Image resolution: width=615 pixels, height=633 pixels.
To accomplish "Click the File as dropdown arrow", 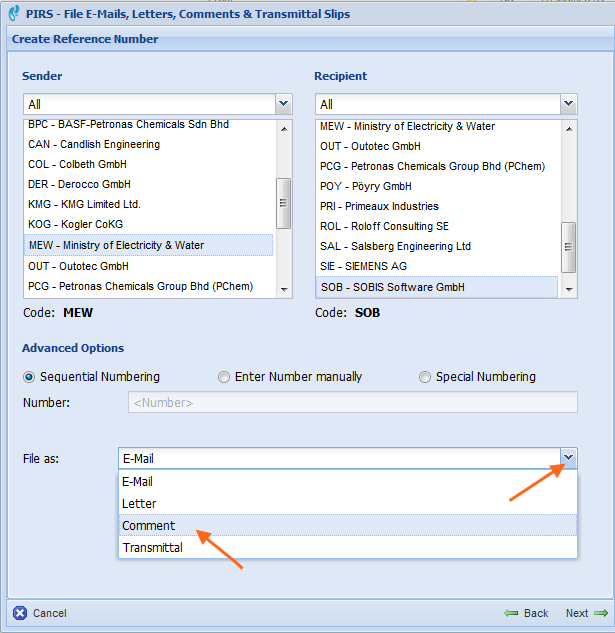I will (x=569, y=458).
